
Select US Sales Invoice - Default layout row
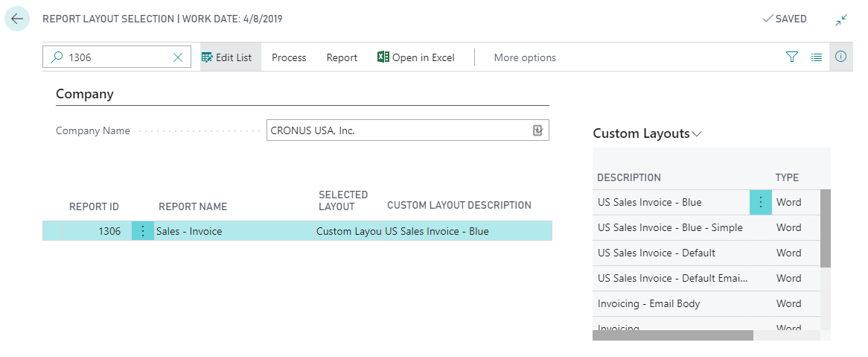tap(656, 253)
